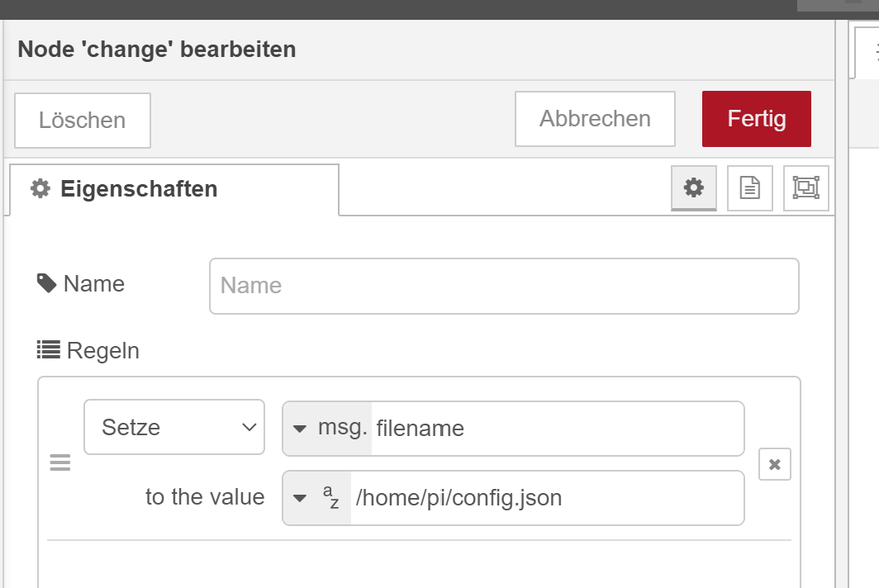Open the node appearance settings icon
Image resolution: width=879 pixels, height=588 pixels.
805,188
